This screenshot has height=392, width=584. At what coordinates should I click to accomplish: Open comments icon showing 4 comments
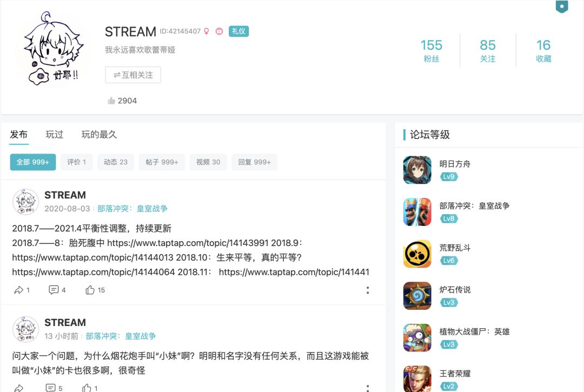point(54,290)
